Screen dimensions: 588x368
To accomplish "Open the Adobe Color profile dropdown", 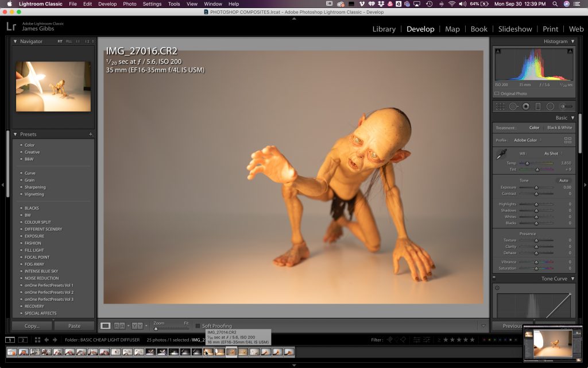I will (528, 140).
